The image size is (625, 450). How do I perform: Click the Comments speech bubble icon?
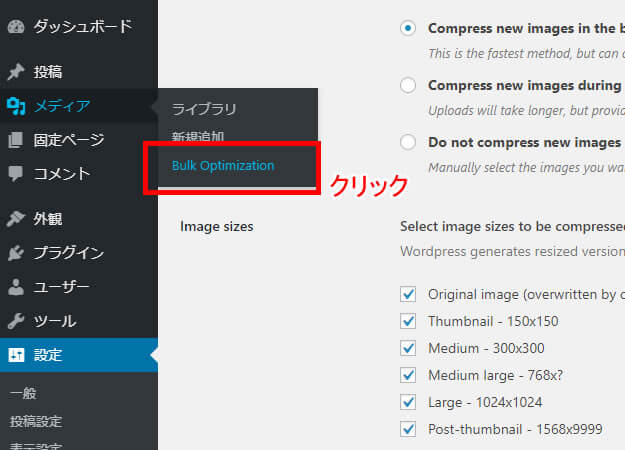coord(16,174)
